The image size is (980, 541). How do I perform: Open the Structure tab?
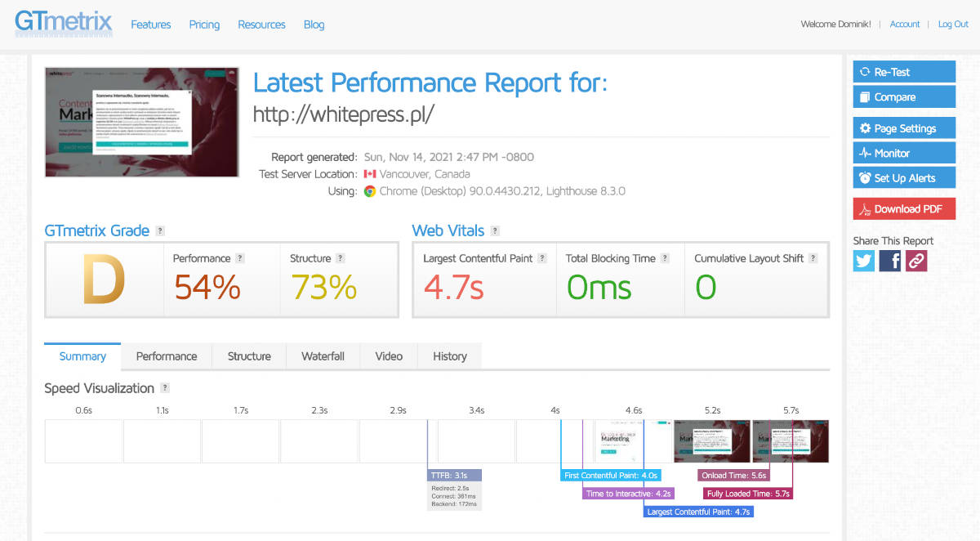(x=249, y=356)
